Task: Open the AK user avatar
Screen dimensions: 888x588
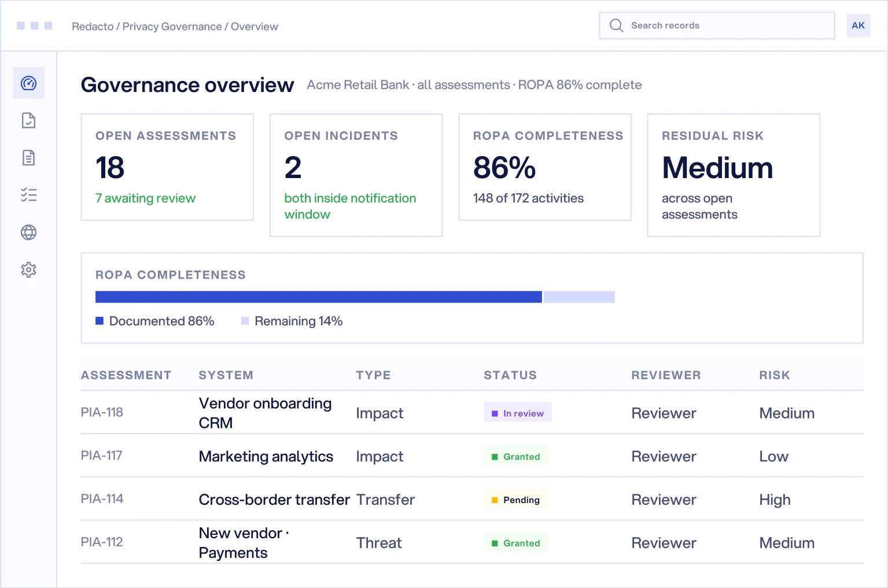Action: 858,25
